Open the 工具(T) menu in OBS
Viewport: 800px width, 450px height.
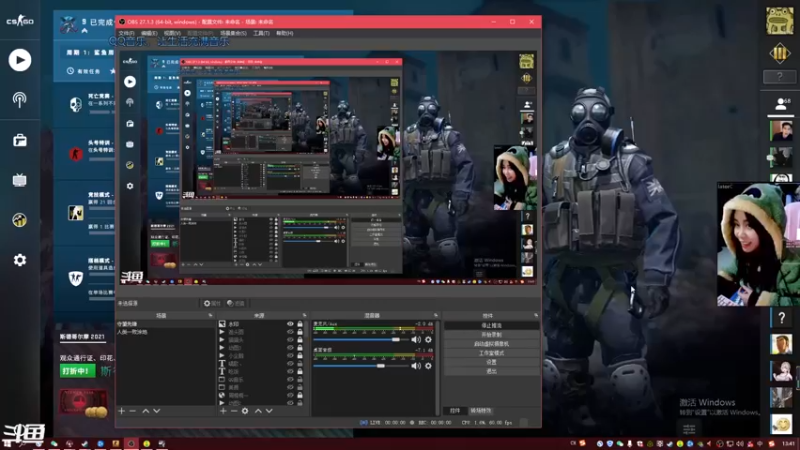tap(261, 33)
